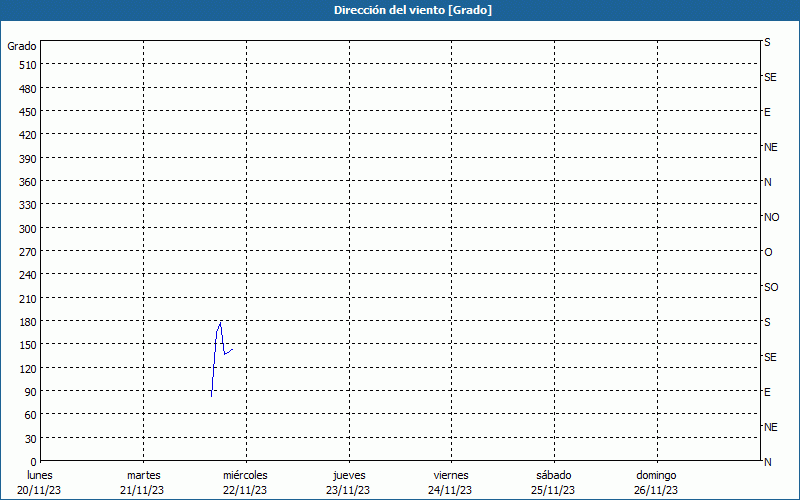The width and height of the screenshot is (800, 500).
Task: Select the 90 y-axis tick label
Action: pos(31,392)
